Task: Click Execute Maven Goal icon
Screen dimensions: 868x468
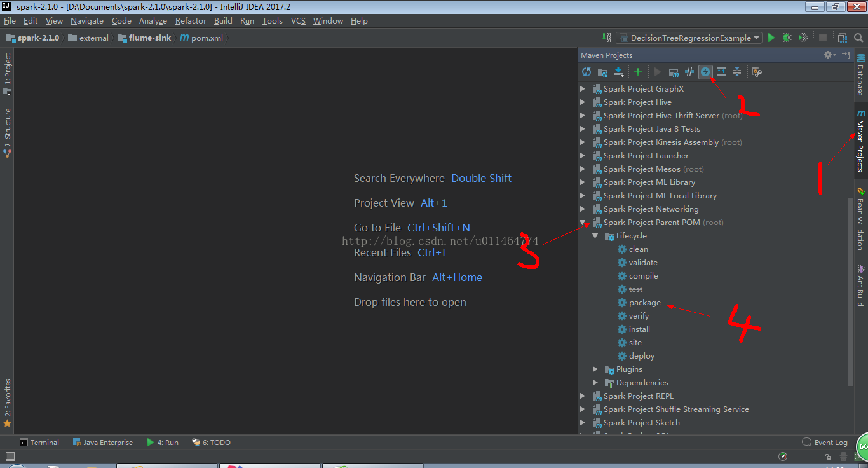Action: (674, 72)
